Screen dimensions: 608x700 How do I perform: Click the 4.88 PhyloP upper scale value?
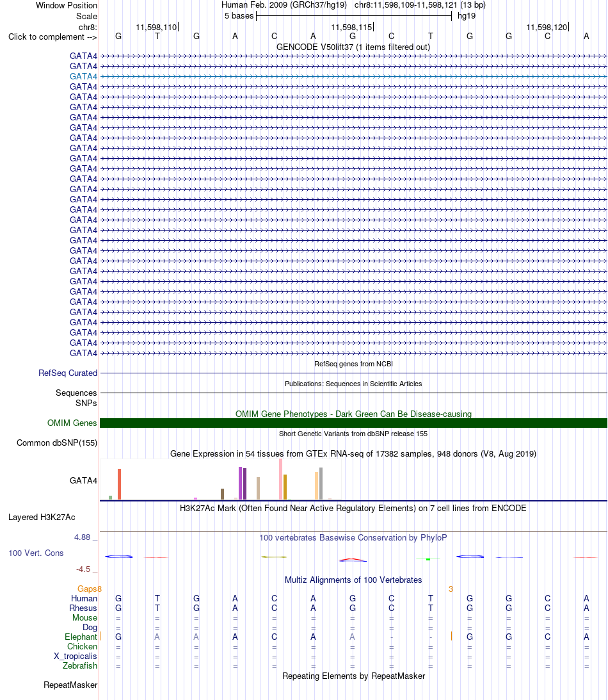click(82, 537)
